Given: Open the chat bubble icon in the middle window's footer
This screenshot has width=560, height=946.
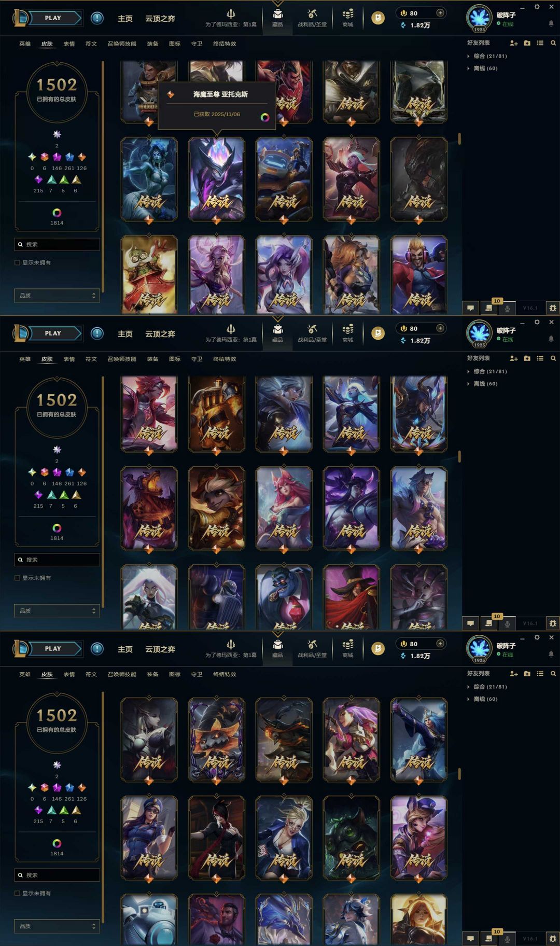Looking at the screenshot, I should [470, 623].
